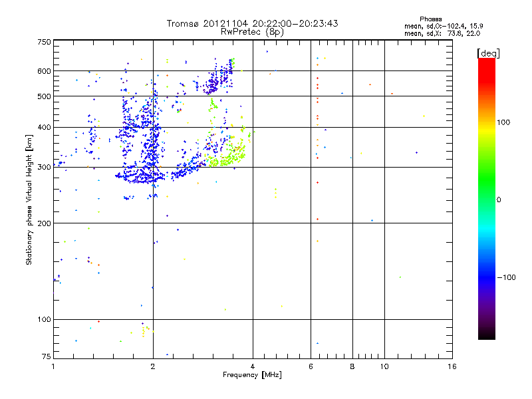Viewport: 532px width, 399px height.
Task: Click the plot title 'Tromsø 20121104 20:22:00-20:23:43'
Action: coord(252,23)
